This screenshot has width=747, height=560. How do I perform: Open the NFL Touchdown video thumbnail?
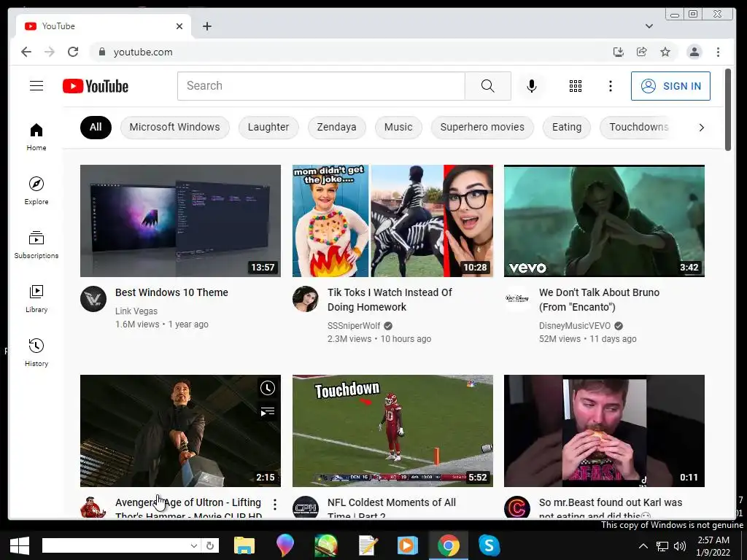[x=392, y=431]
